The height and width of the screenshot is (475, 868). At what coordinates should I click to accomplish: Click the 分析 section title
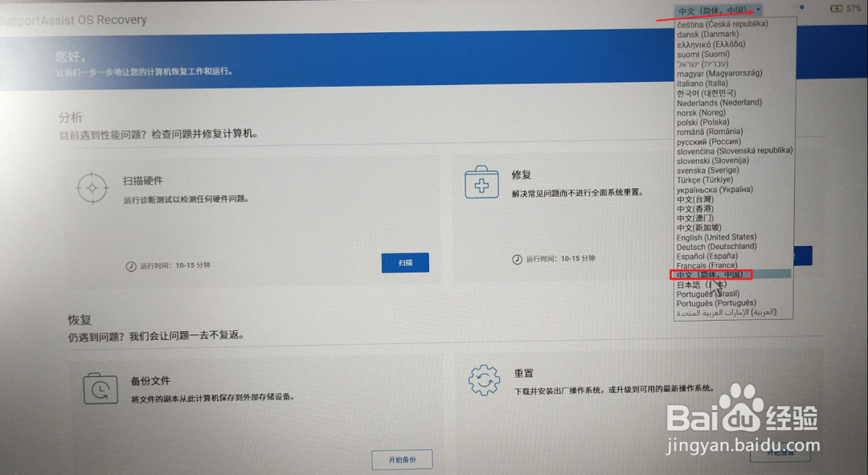70,117
